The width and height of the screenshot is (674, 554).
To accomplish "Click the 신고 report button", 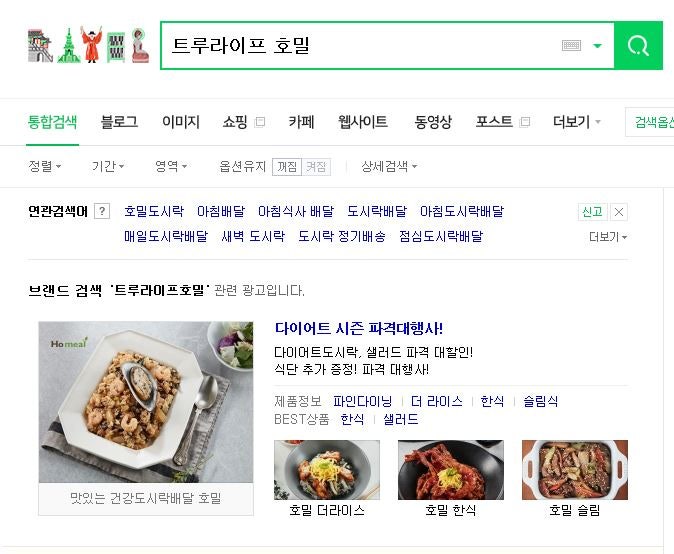I will (x=592, y=211).
